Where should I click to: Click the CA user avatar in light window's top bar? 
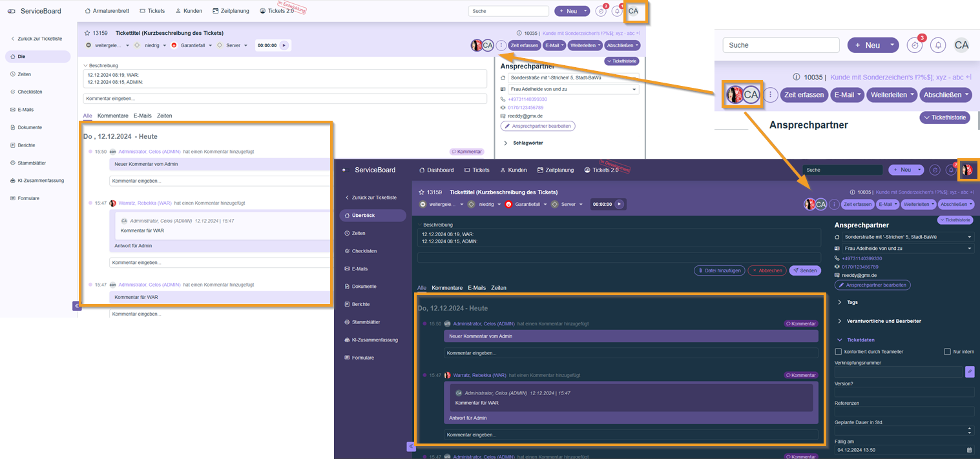point(633,11)
